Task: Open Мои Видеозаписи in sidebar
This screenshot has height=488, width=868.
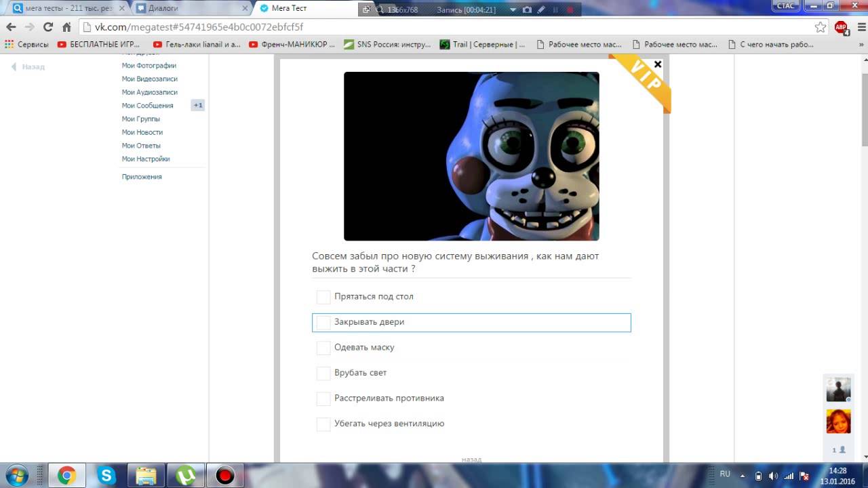Action: [x=149, y=79]
